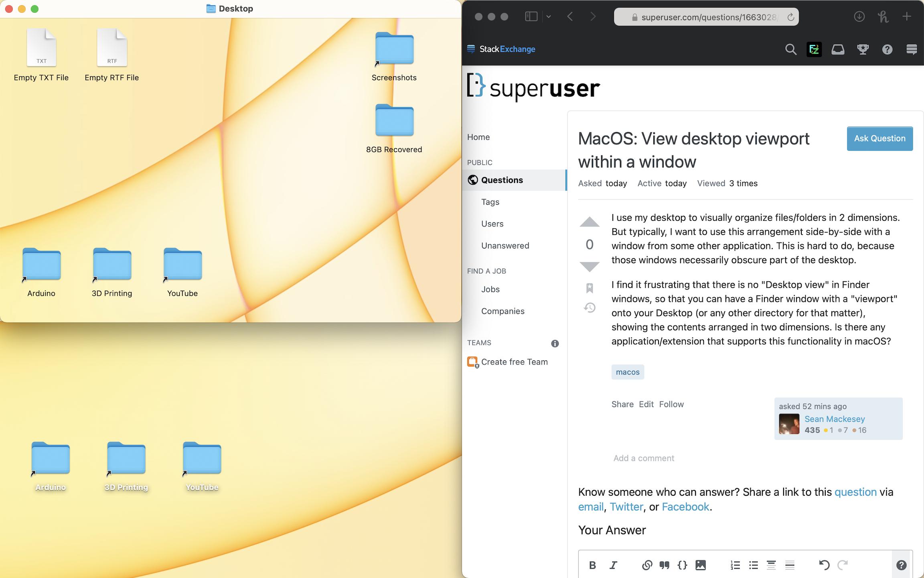Open the Tags section in the sidebar
Viewport: 924px width, 578px height.
point(490,202)
